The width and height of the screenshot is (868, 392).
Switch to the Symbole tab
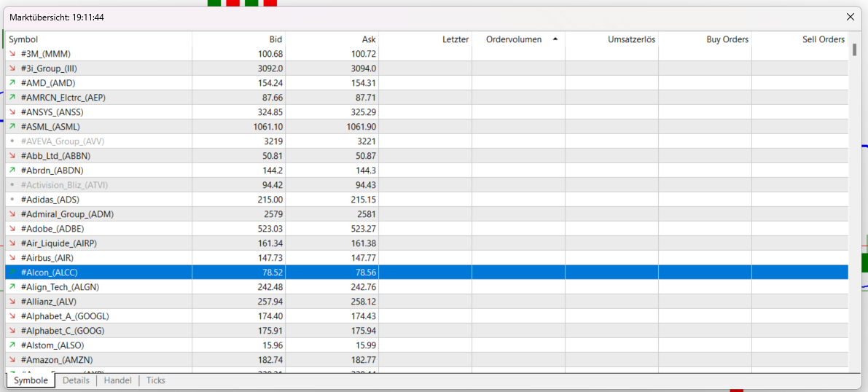click(31, 381)
